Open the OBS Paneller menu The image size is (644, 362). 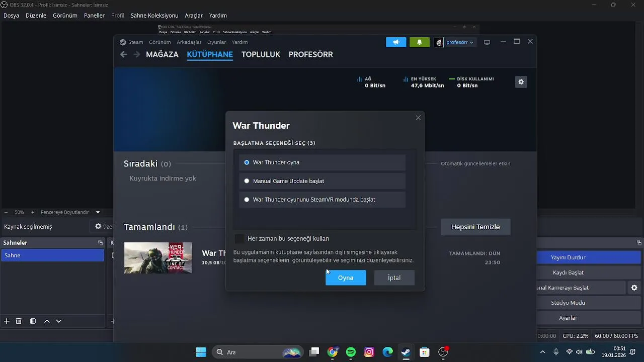tap(94, 16)
